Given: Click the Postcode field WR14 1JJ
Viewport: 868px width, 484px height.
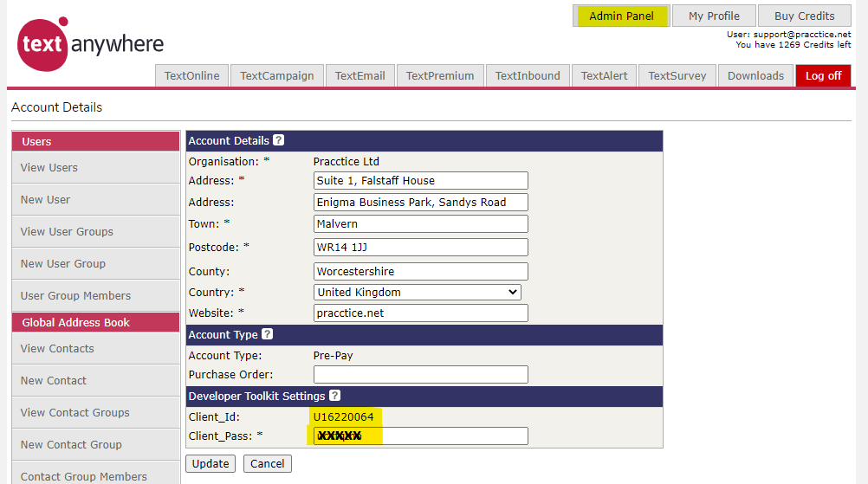Looking at the screenshot, I should [x=421, y=247].
